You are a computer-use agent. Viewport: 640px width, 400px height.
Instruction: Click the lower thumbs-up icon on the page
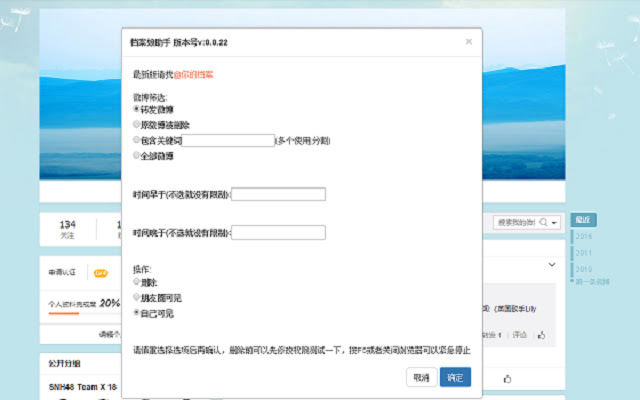507,379
